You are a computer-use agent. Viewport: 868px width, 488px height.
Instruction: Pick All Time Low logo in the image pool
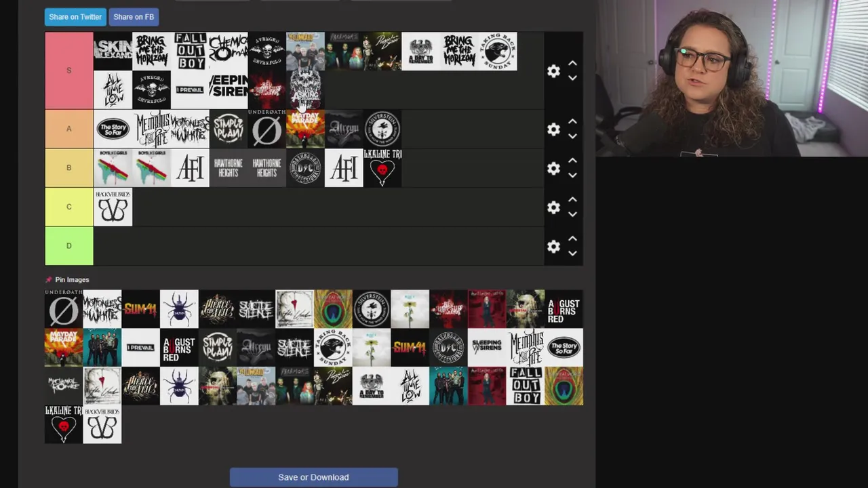(410, 386)
